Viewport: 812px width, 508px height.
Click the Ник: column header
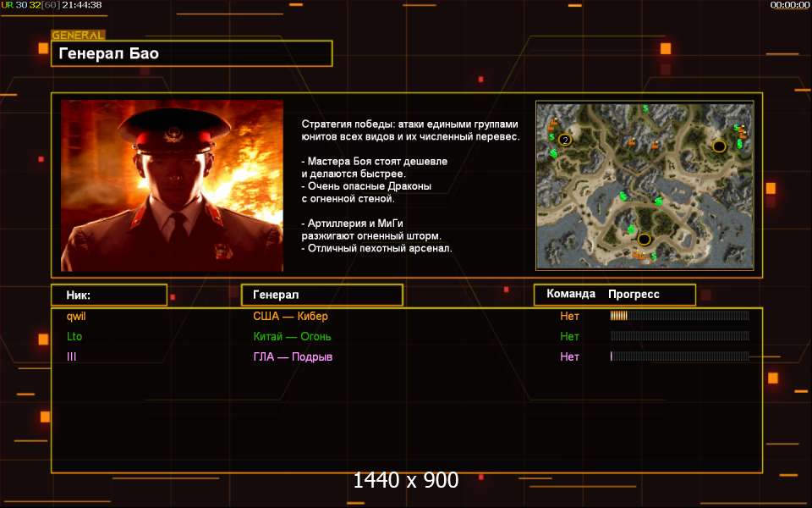(x=109, y=295)
